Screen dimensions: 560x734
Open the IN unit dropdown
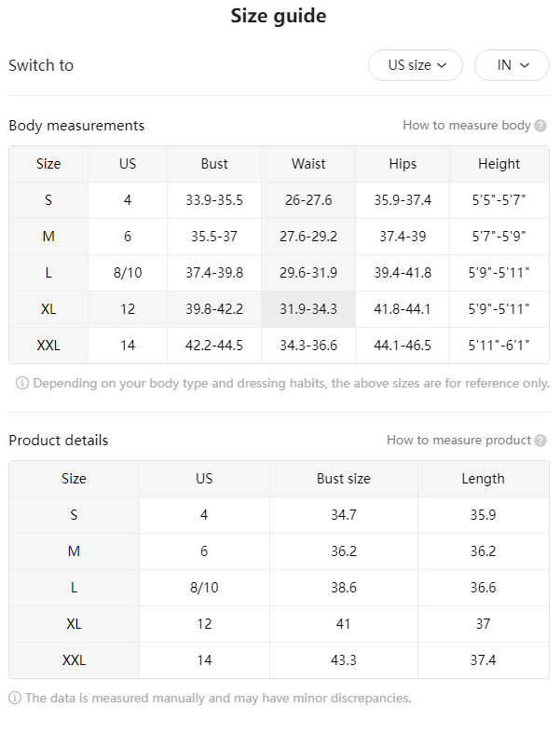coord(512,65)
